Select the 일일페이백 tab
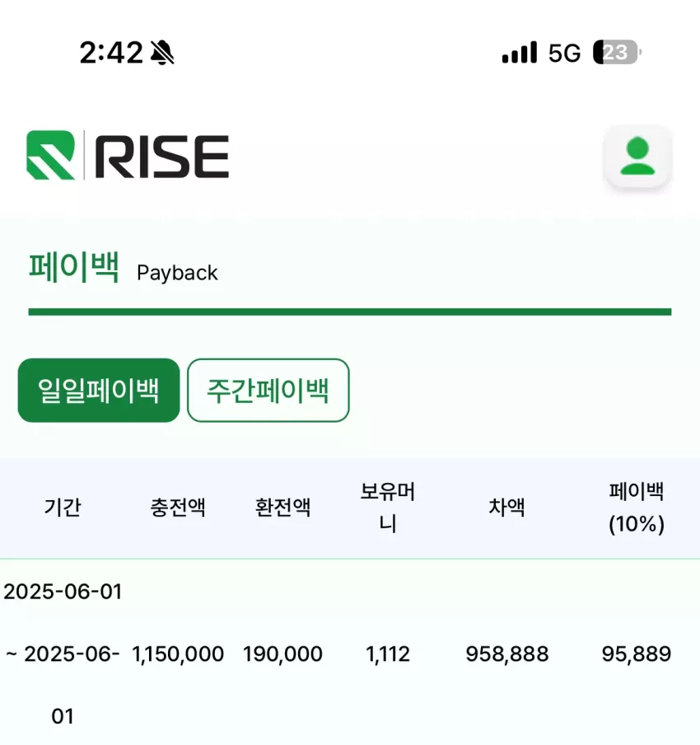The image size is (700, 745). coord(99,390)
